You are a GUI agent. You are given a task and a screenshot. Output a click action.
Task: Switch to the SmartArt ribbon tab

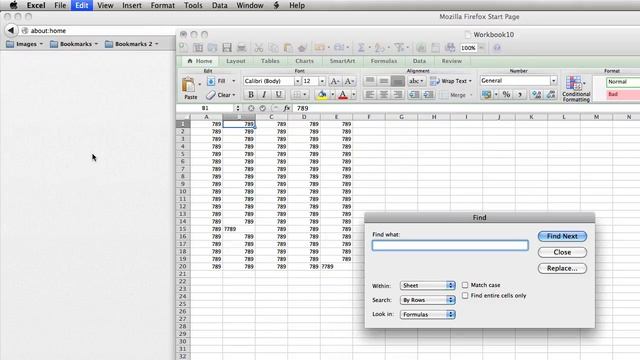click(x=342, y=61)
